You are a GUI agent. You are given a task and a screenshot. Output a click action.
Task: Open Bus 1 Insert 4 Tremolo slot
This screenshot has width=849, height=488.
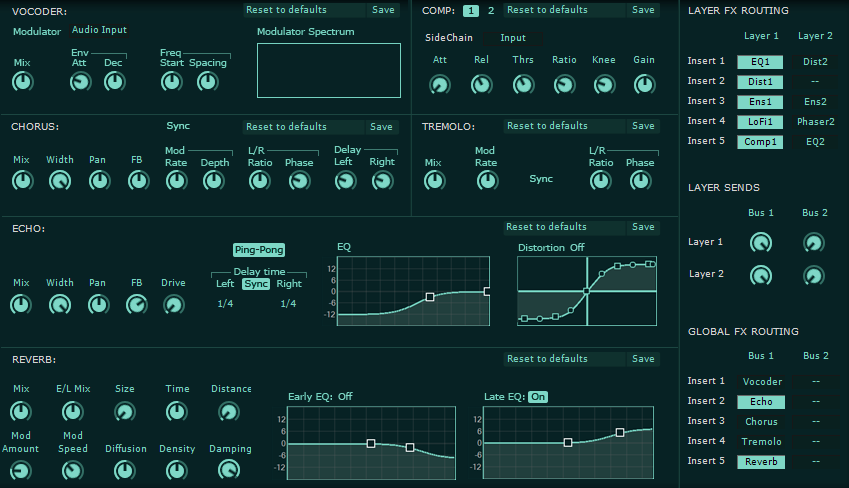[761, 442]
